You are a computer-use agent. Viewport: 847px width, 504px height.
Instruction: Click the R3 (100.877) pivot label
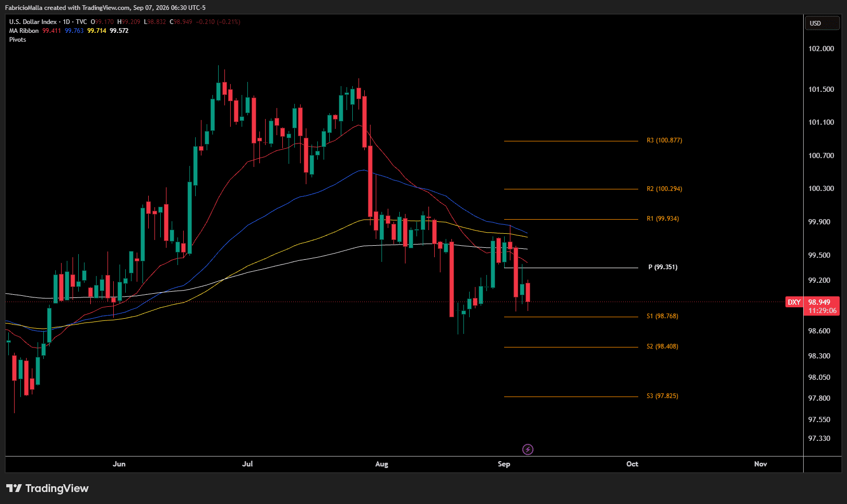pyautogui.click(x=664, y=140)
